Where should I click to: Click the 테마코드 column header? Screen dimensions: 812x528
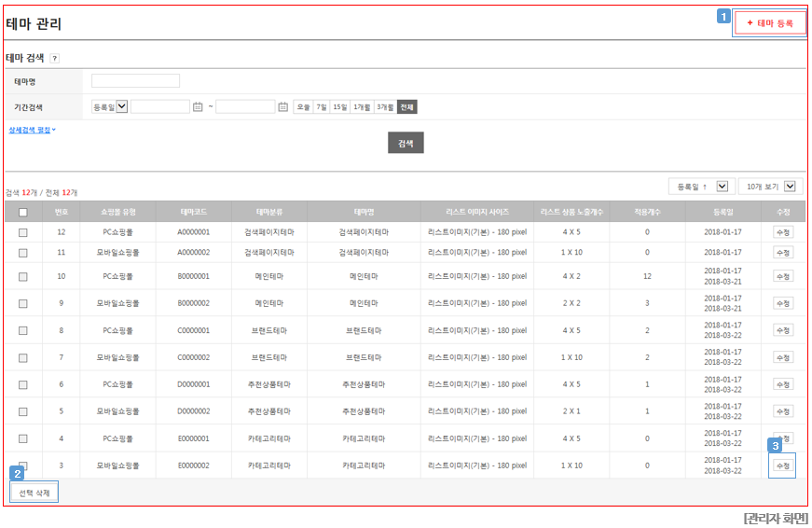(194, 212)
